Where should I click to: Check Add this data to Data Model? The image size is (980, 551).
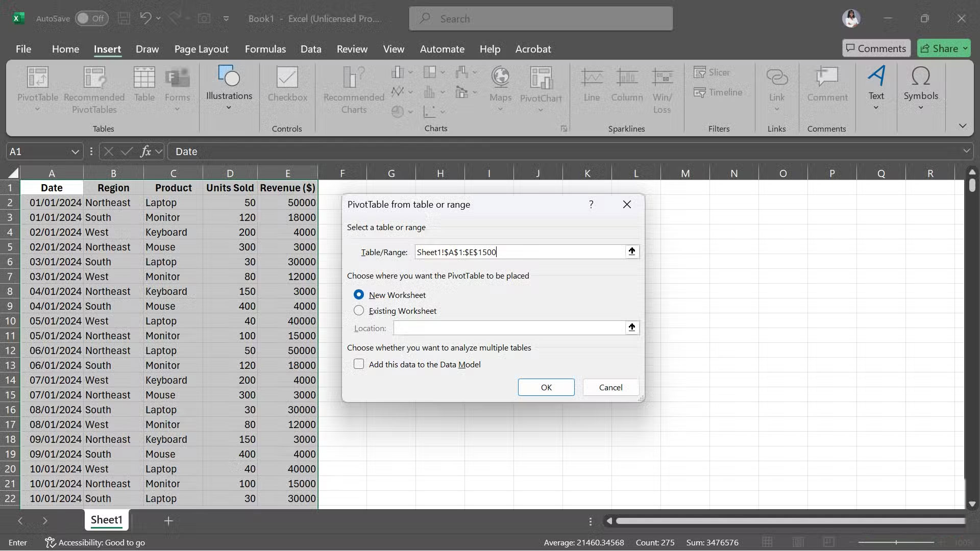(359, 364)
